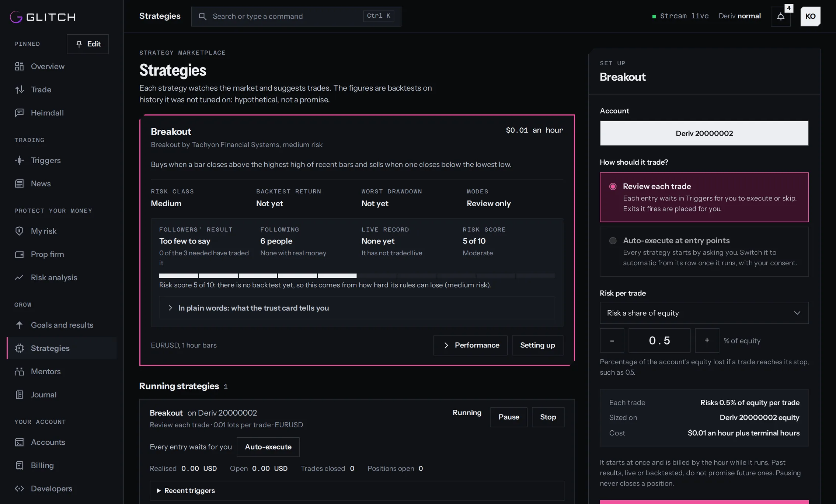Click the Deriv normal status text
Viewport: 836px width, 504px height.
coord(739,16)
